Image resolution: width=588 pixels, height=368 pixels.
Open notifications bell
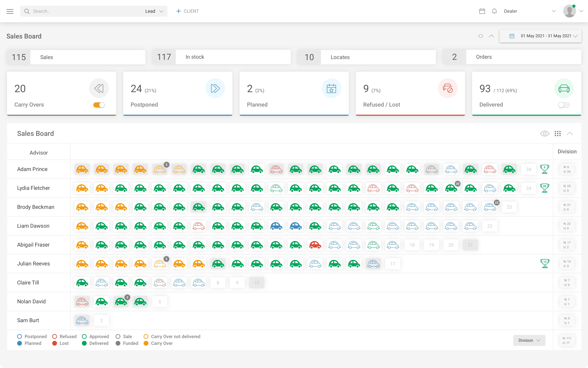pos(494,11)
